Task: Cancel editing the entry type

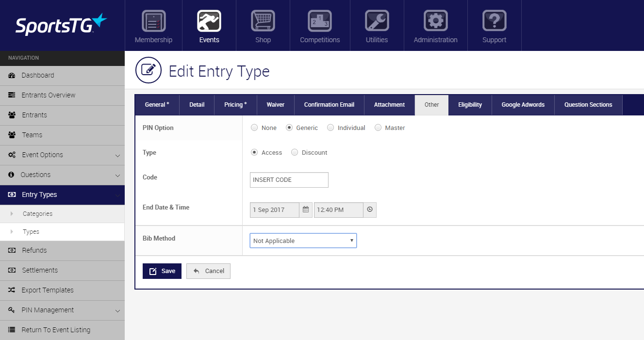Action: pyautogui.click(x=209, y=271)
